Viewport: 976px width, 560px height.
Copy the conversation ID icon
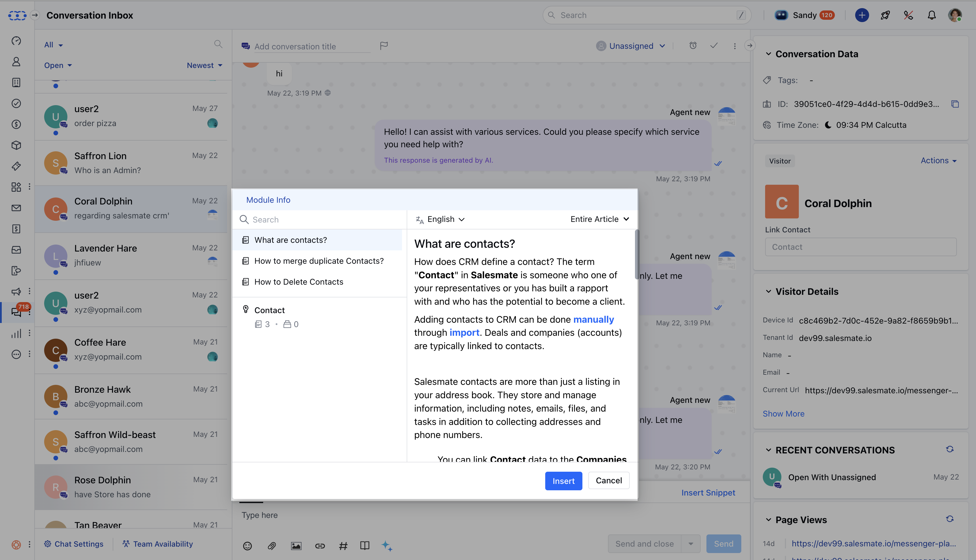(x=955, y=104)
